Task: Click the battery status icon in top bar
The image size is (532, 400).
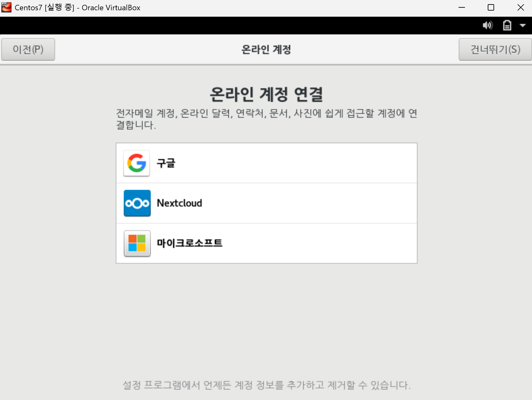Action: (507, 25)
